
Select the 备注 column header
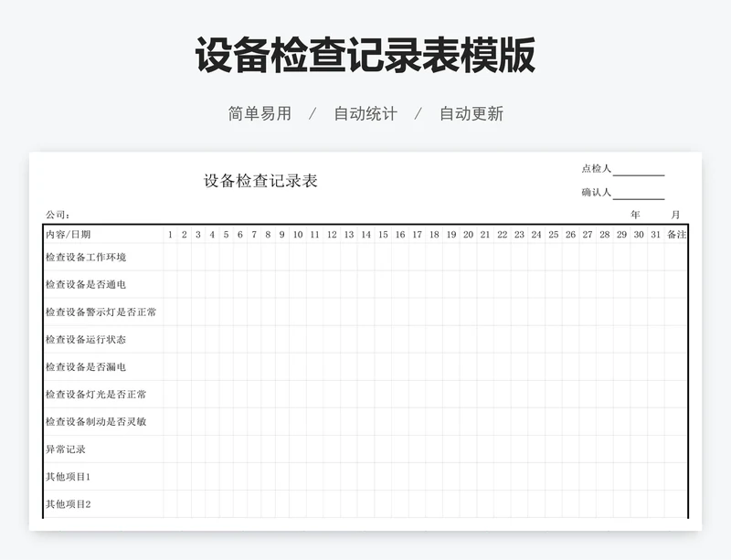tap(676, 235)
